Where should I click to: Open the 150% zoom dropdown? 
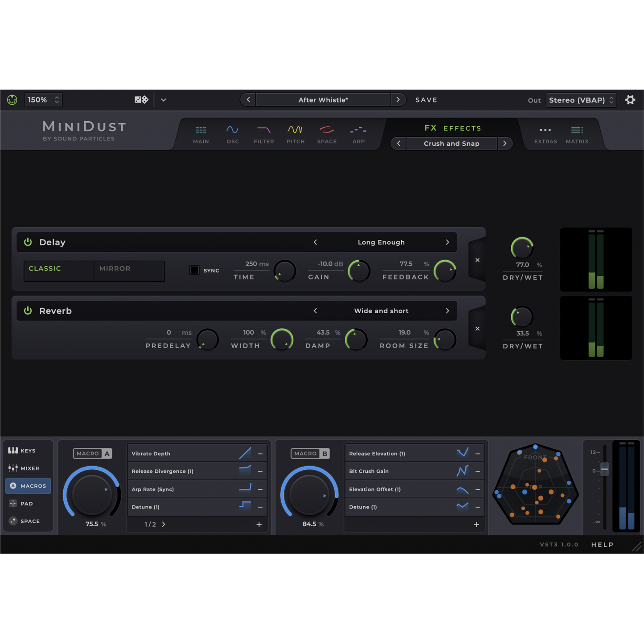click(43, 100)
